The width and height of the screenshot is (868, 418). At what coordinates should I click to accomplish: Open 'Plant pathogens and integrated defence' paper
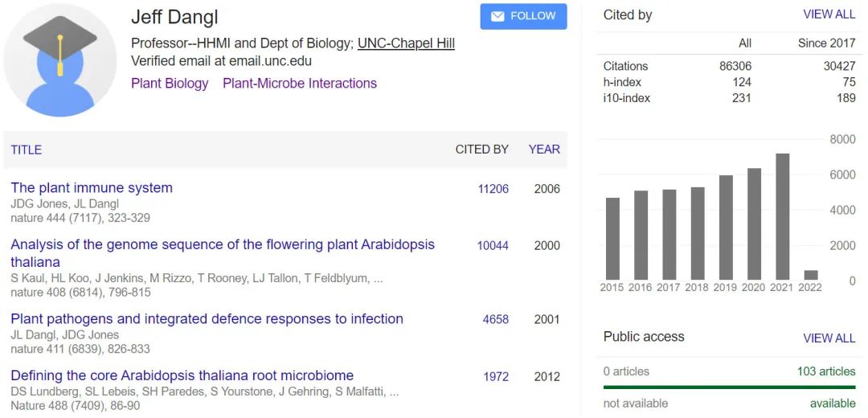click(207, 319)
